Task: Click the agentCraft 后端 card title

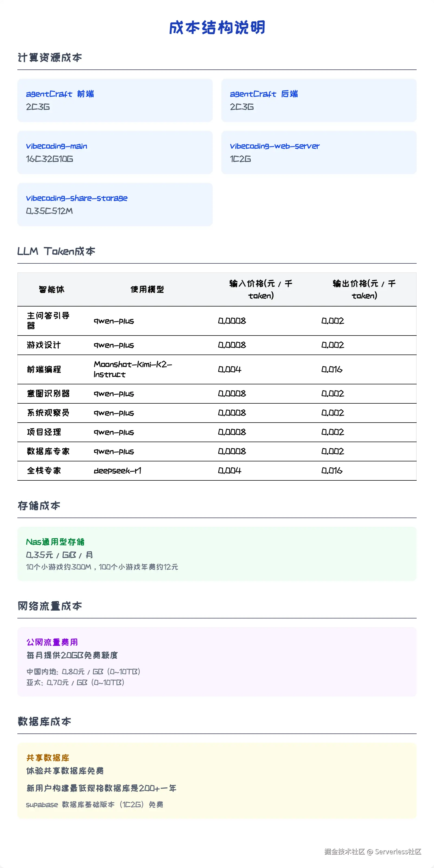Action: 264,94
